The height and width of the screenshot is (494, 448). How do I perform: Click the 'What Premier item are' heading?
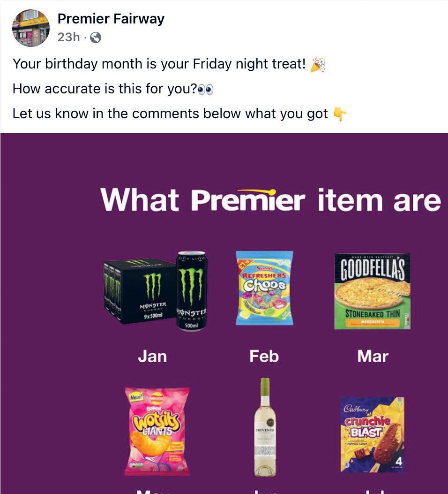coord(270,200)
